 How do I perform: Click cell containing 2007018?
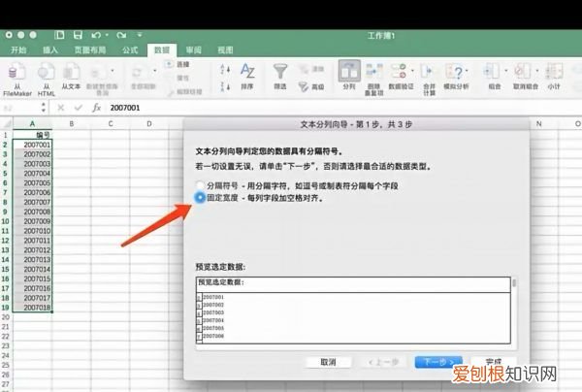click(x=32, y=308)
